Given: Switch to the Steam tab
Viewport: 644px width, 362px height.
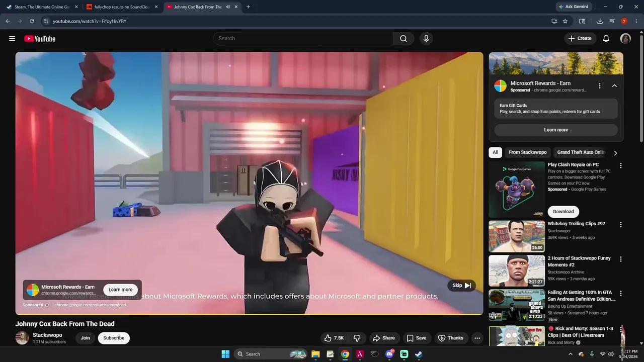Looking at the screenshot, I should coord(42,7).
